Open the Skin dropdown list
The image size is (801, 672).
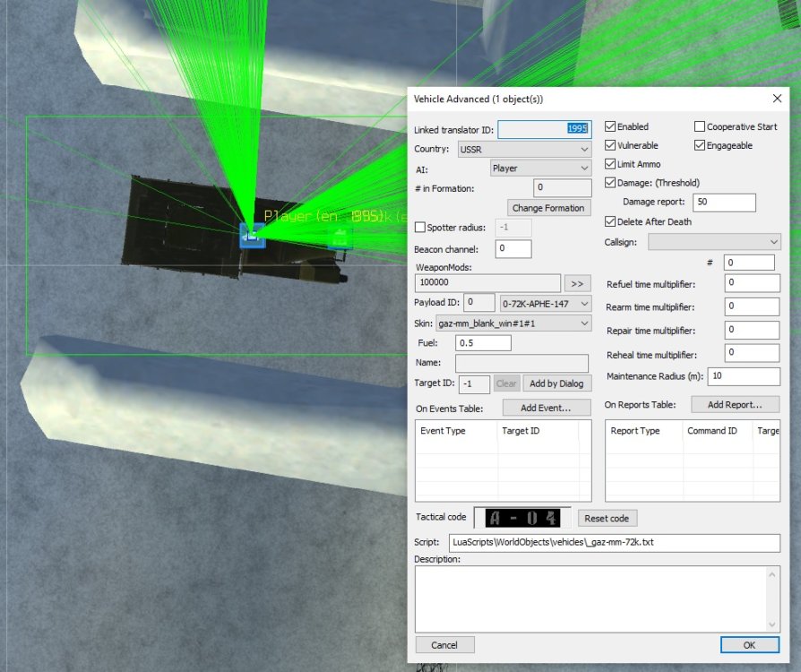coord(513,323)
